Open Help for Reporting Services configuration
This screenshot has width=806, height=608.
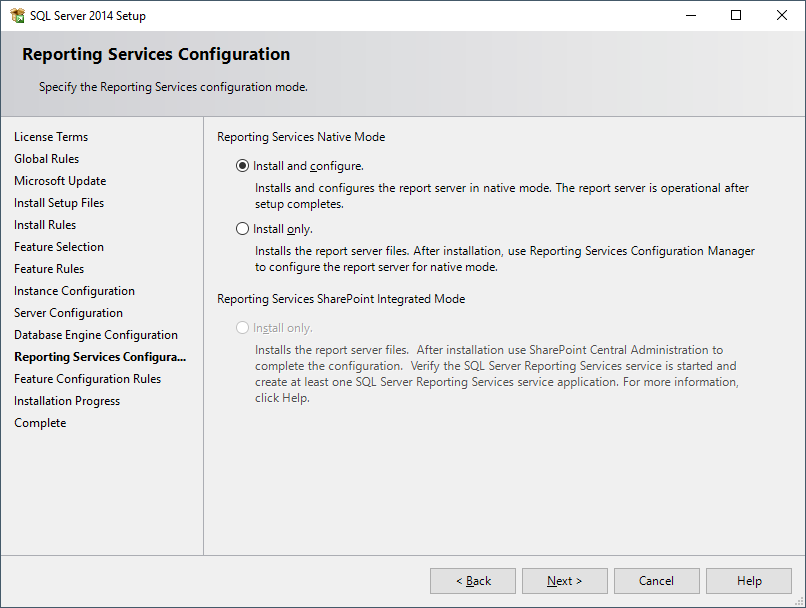[748, 581]
